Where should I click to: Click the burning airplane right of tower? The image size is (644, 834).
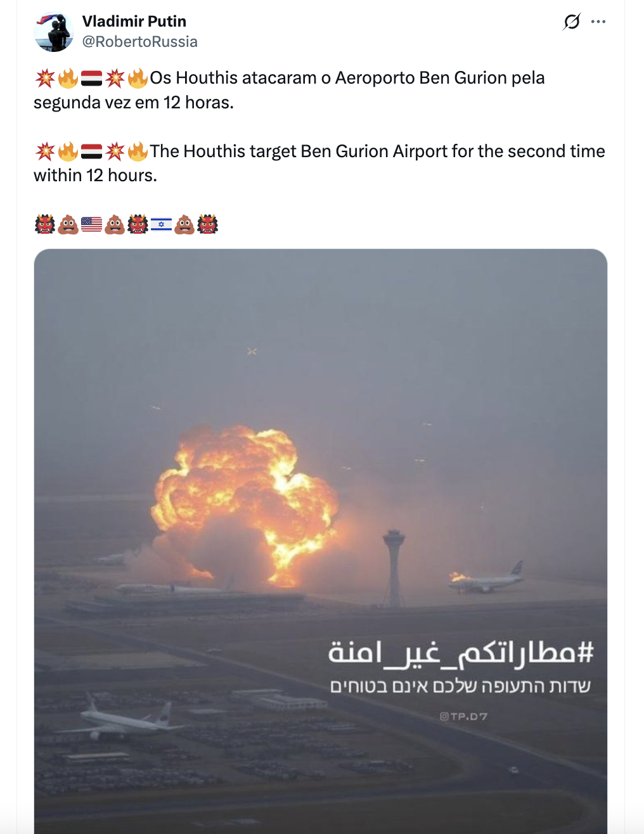point(486,579)
